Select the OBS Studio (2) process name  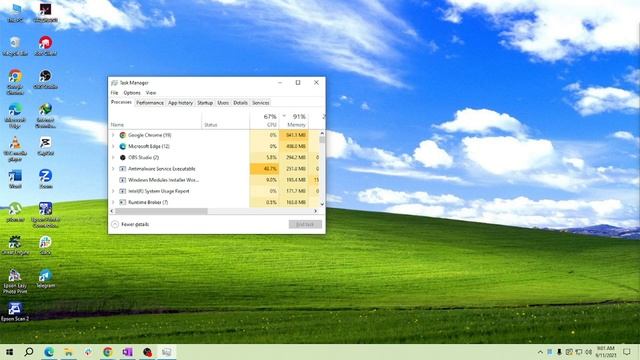(143, 157)
